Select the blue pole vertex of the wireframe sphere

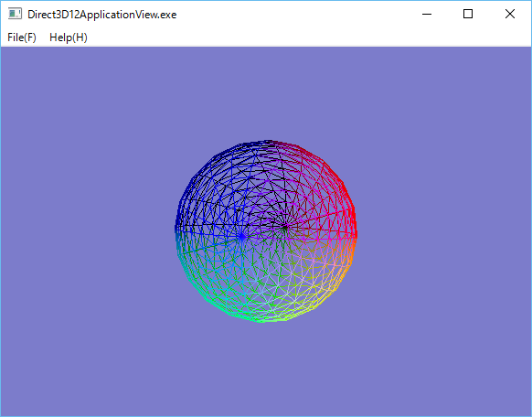point(242,237)
